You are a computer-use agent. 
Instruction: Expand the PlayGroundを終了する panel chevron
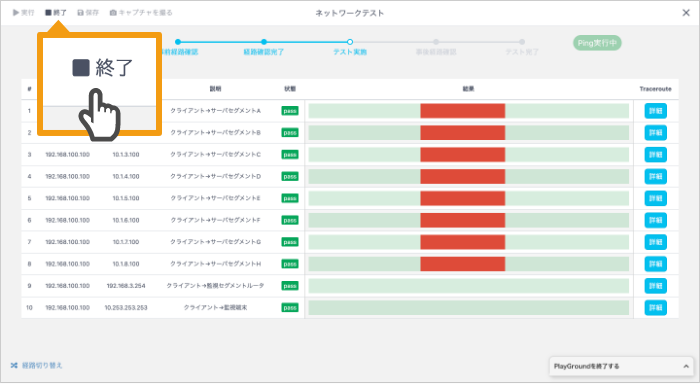[686, 366]
